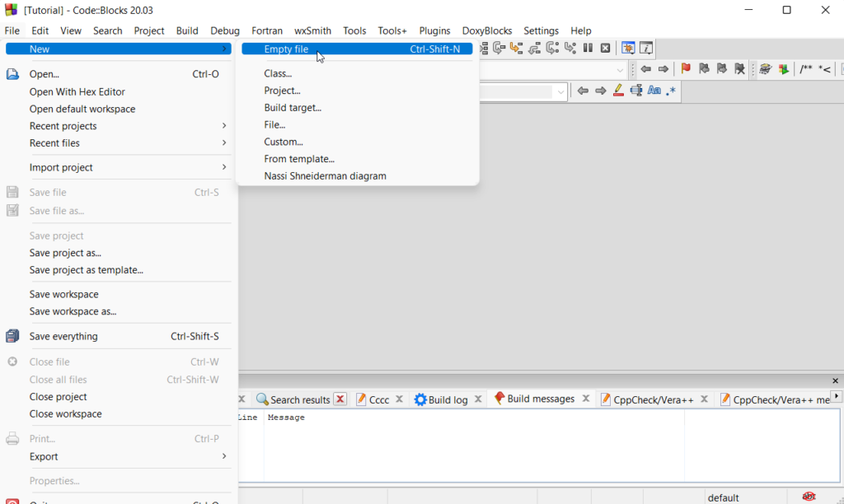Open the Debugging windows bug icon
This screenshot has height=504, width=844.
[627, 49]
